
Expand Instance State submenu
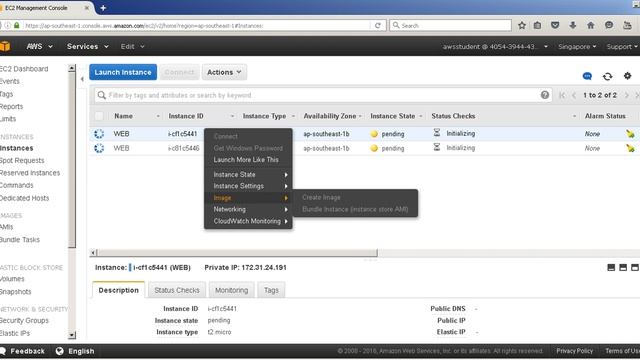[x=248, y=174]
